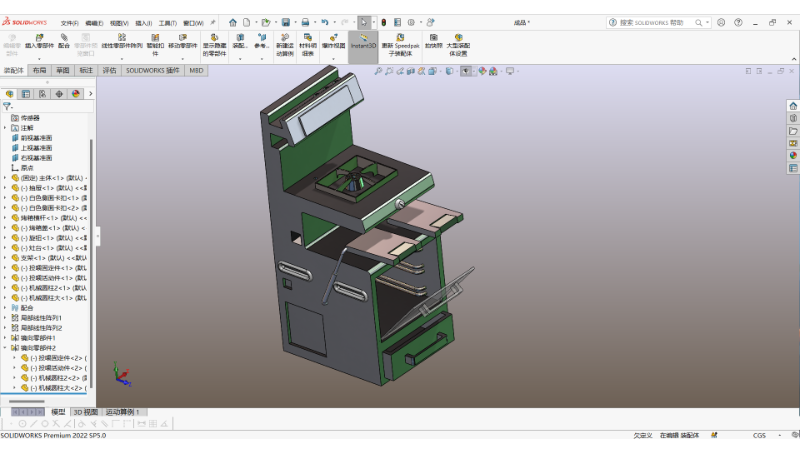Click the Edit Appearance color ball icon
The height and width of the screenshot is (453, 800).
pyautogui.click(x=482, y=71)
